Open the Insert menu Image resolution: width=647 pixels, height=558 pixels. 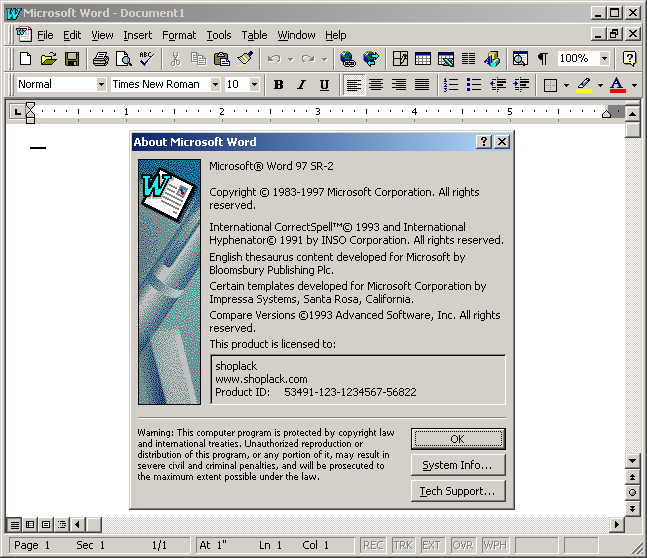point(137,35)
